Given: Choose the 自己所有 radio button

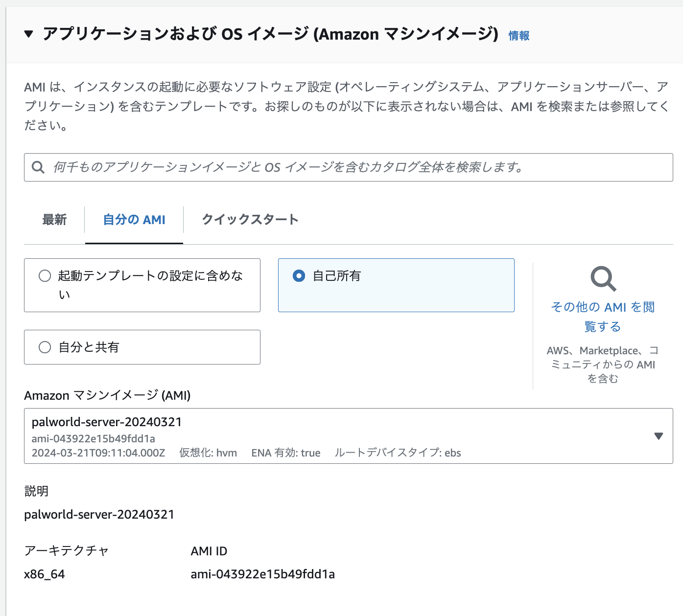Looking at the screenshot, I should pyautogui.click(x=299, y=276).
